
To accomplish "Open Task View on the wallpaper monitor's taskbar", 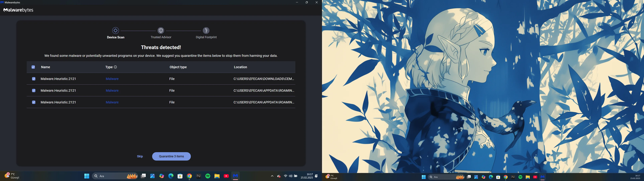I will click(469, 177).
